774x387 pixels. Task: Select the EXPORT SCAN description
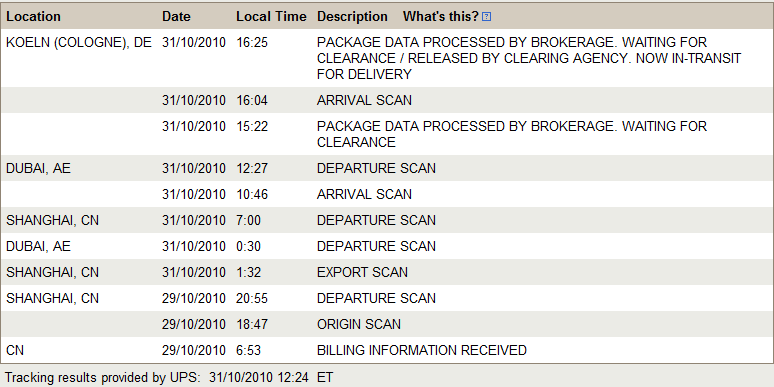[362, 272]
